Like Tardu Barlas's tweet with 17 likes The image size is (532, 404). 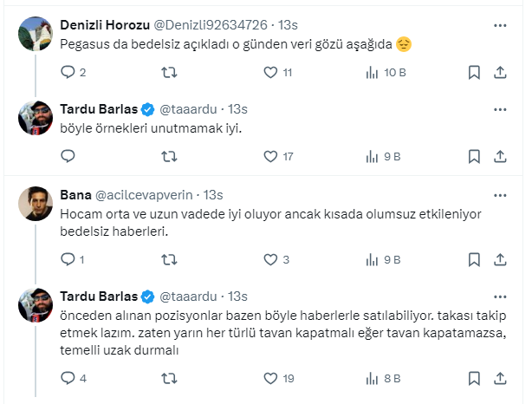(x=270, y=157)
